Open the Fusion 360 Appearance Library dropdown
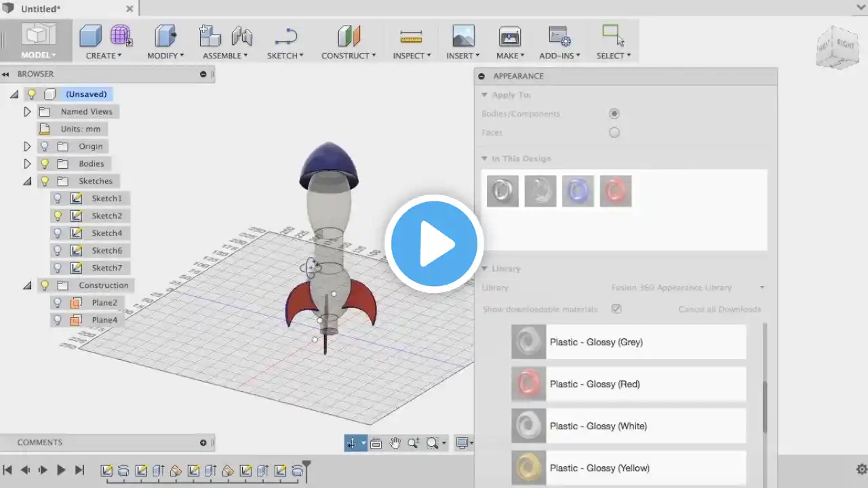The image size is (868, 488). click(688, 287)
